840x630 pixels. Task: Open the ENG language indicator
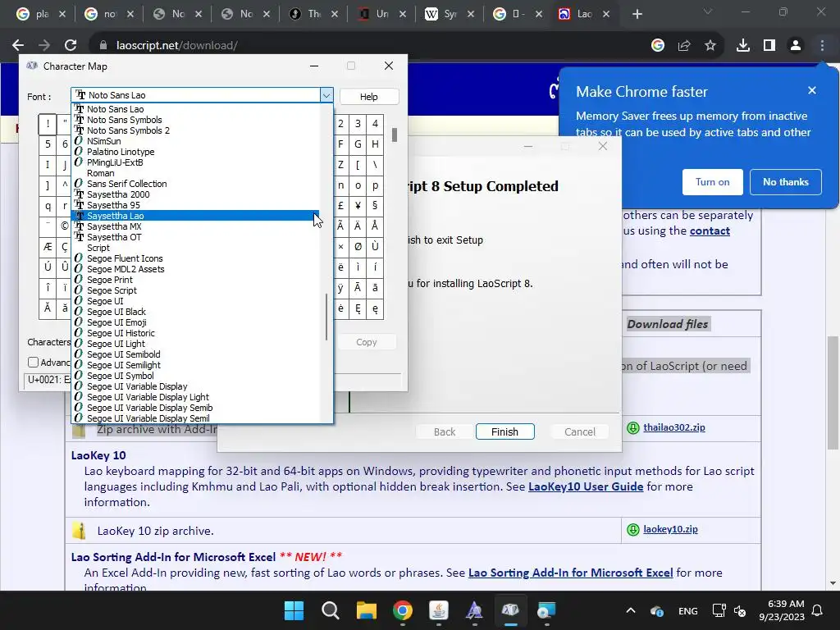(688, 610)
